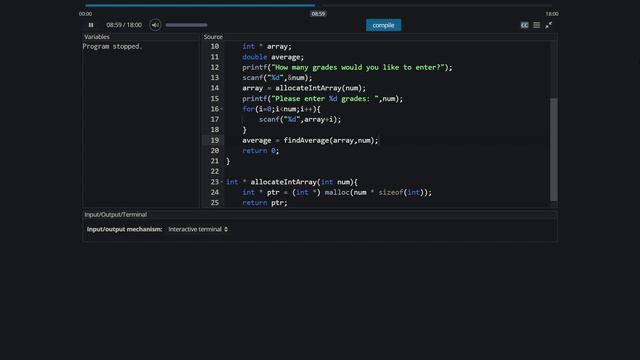The width and height of the screenshot is (640, 360).
Task: Click the video progress bar
Action: (318, 5)
